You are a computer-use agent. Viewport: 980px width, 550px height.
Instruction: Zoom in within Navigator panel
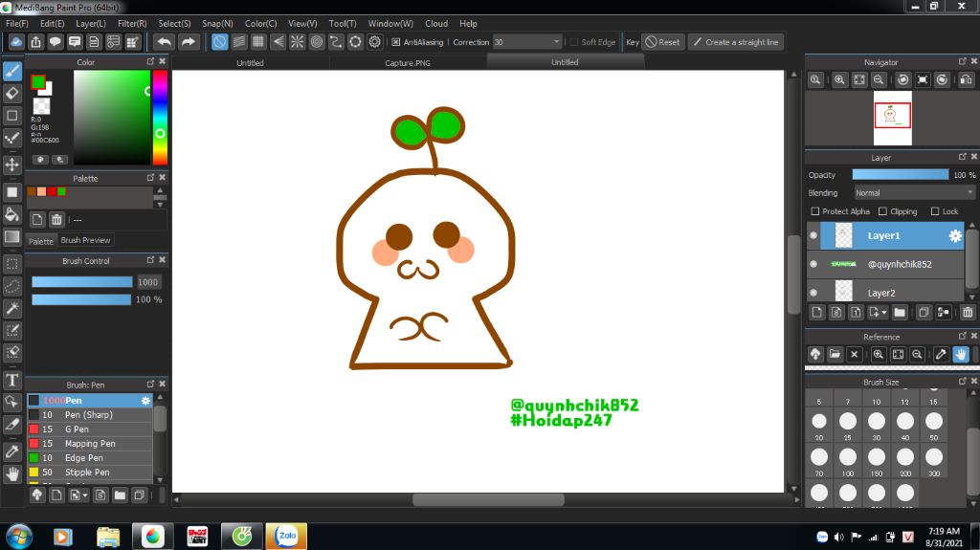[x=839, y=80]
